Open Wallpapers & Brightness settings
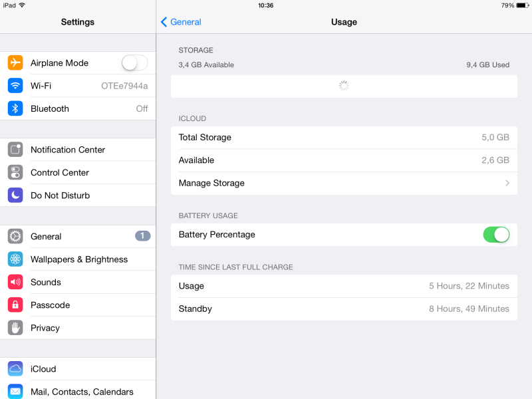Screen dimensions: 532x399 (78, 259)
